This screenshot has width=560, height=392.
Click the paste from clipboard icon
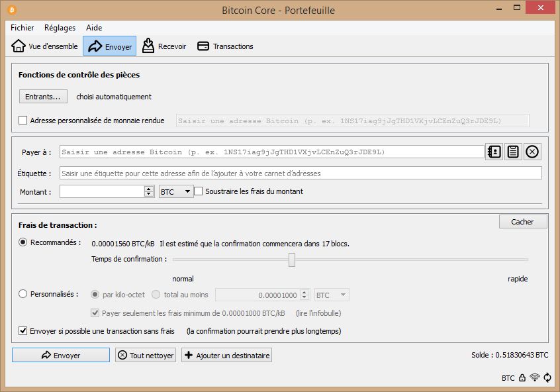coord(512,152)
